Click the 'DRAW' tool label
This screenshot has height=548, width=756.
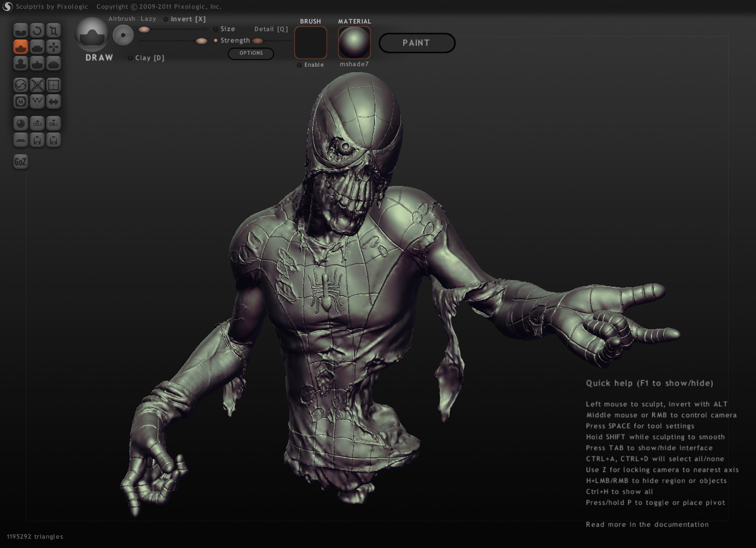click(99, 57)
